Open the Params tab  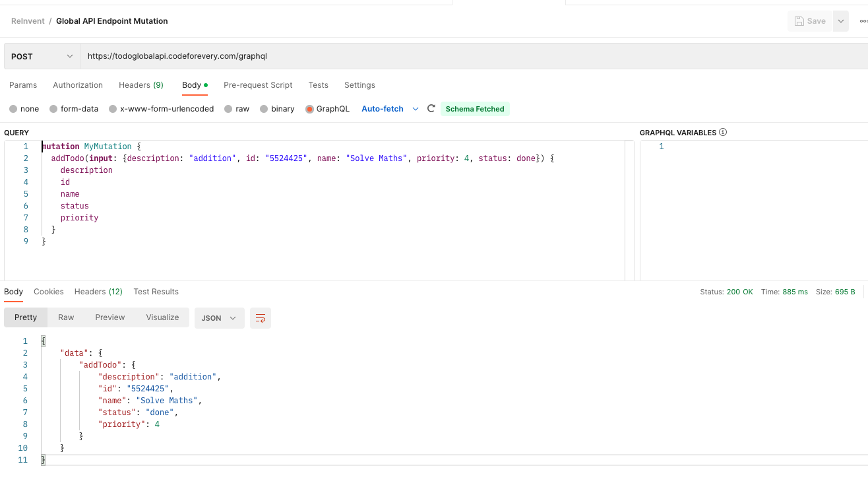coord(23,85)
